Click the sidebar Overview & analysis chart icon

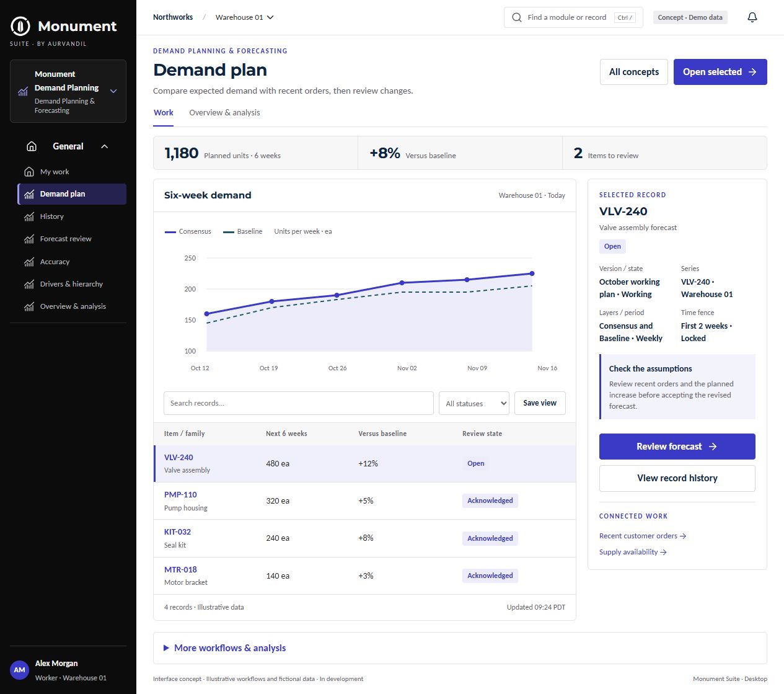[29, 306]
